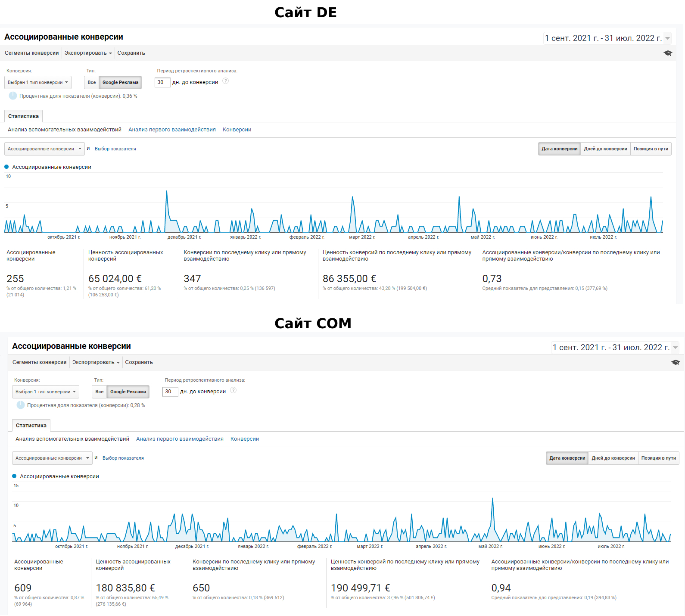Click 'Сегменты конверсии' in DE report
Viewport: 685px width, 616px height.
pyautogui.click(x=32, y=53)
